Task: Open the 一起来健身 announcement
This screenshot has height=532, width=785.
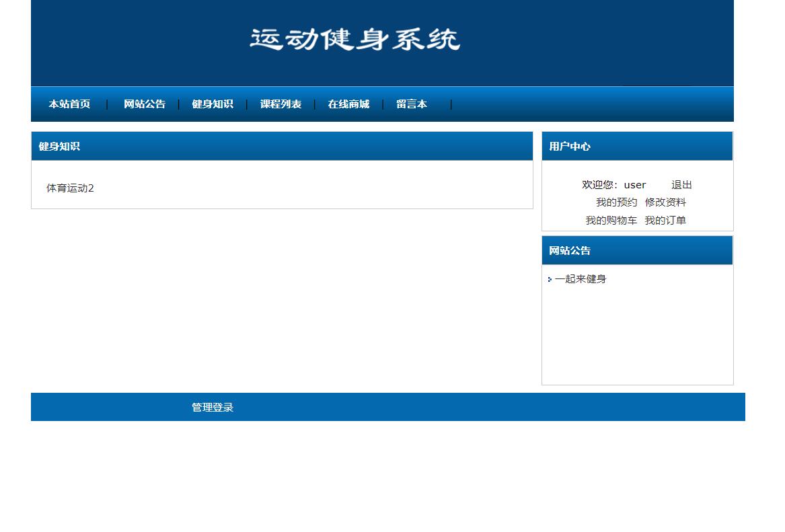Action: pos(582,279)
